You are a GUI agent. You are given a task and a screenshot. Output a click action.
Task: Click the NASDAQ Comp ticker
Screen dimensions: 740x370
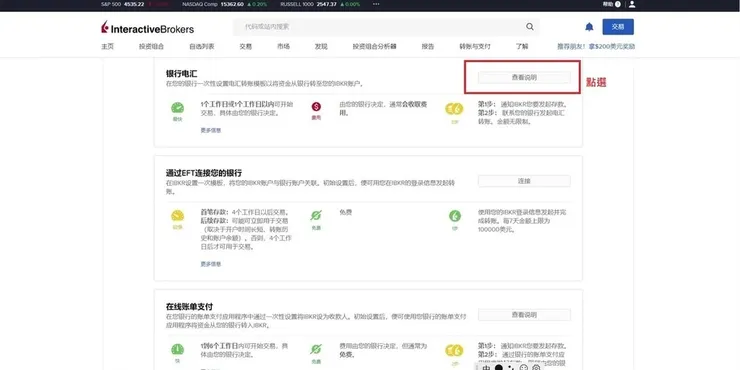click(x=224, y=4)
